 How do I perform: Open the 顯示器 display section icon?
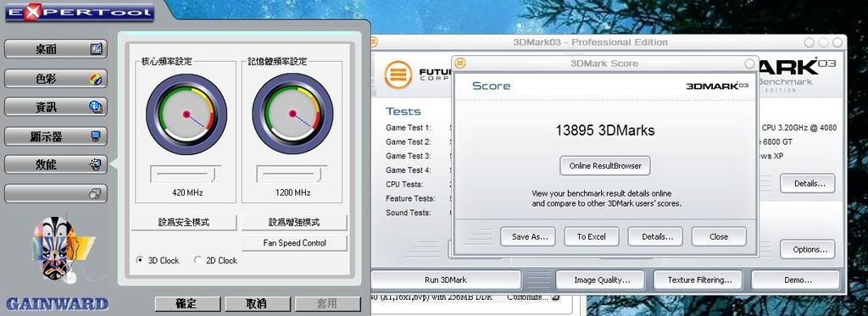click(97, 136)
